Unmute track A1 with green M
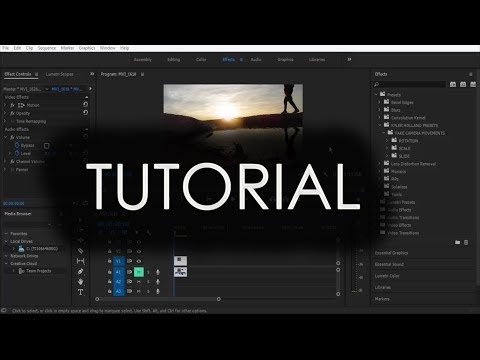 (x=139, y=272)
